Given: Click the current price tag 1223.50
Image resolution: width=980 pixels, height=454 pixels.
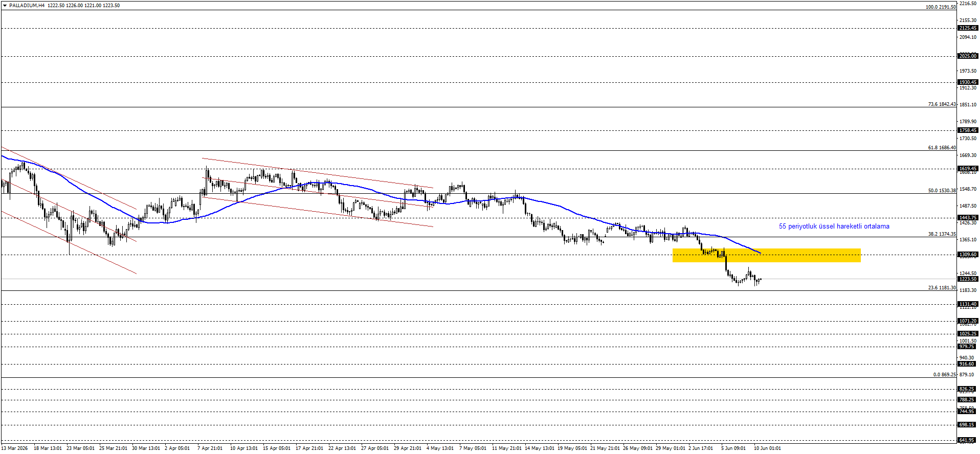Looking at the screenshot, I should [968, 279].
